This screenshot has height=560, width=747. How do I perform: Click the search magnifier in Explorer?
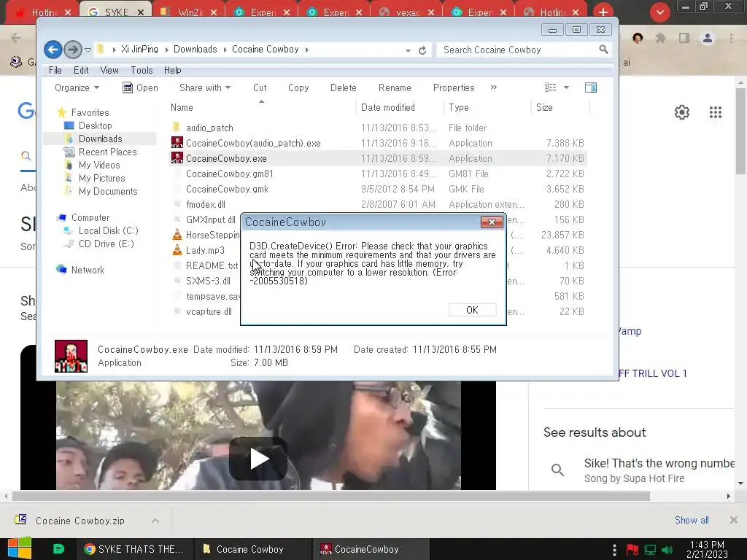tap(603, 50)
